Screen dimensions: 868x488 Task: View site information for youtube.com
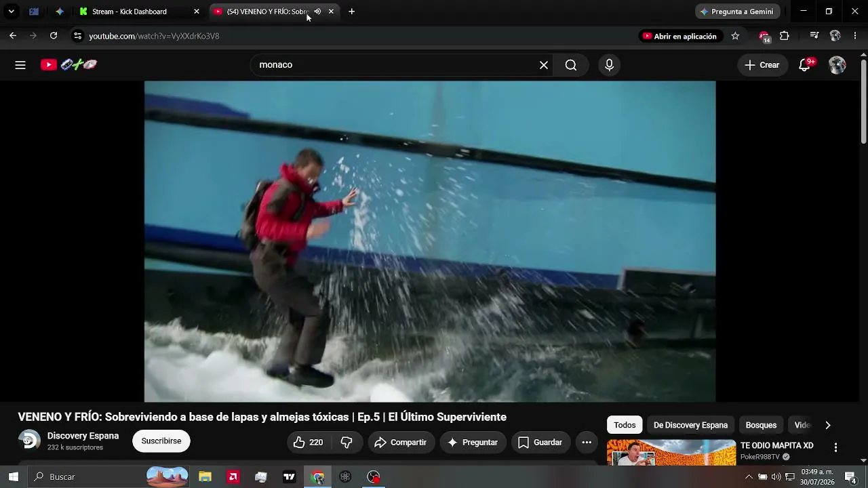[x=77, y=36]
